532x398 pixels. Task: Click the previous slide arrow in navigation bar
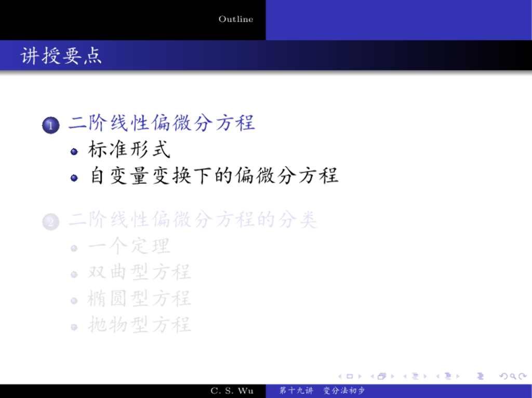(x=340, y=376)
